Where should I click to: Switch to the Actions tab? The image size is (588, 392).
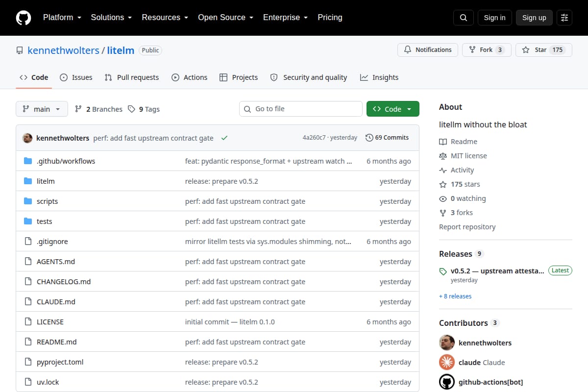pyautogui.click(x=190, y=77)
